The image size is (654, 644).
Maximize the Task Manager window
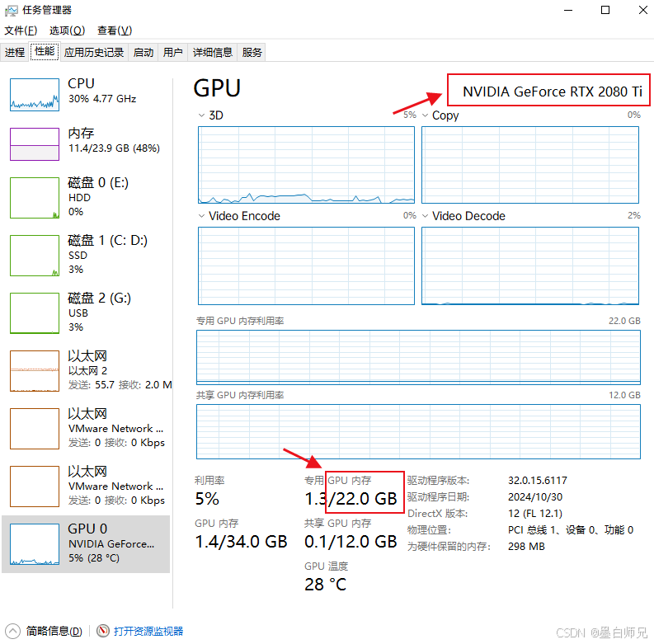(x=605, y=10)
